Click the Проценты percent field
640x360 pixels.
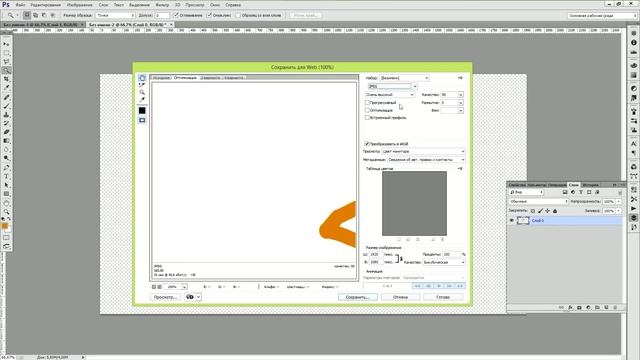[451, 254]
